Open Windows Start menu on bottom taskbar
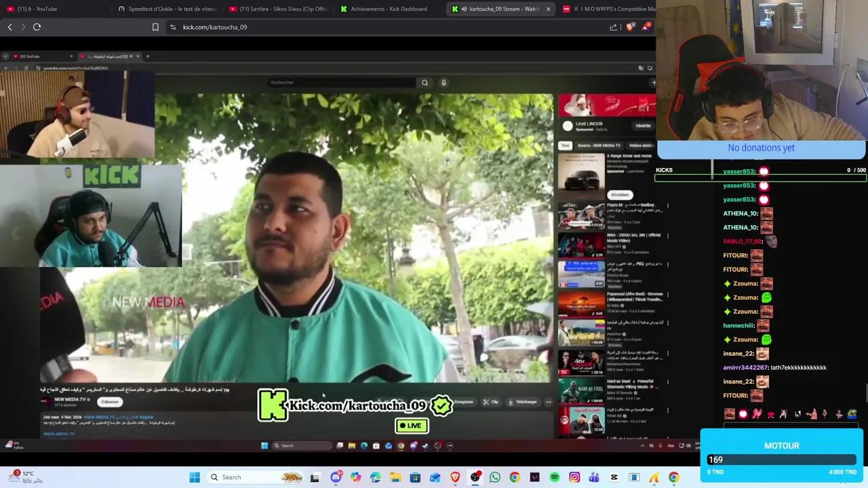 [x=195, y=477]
